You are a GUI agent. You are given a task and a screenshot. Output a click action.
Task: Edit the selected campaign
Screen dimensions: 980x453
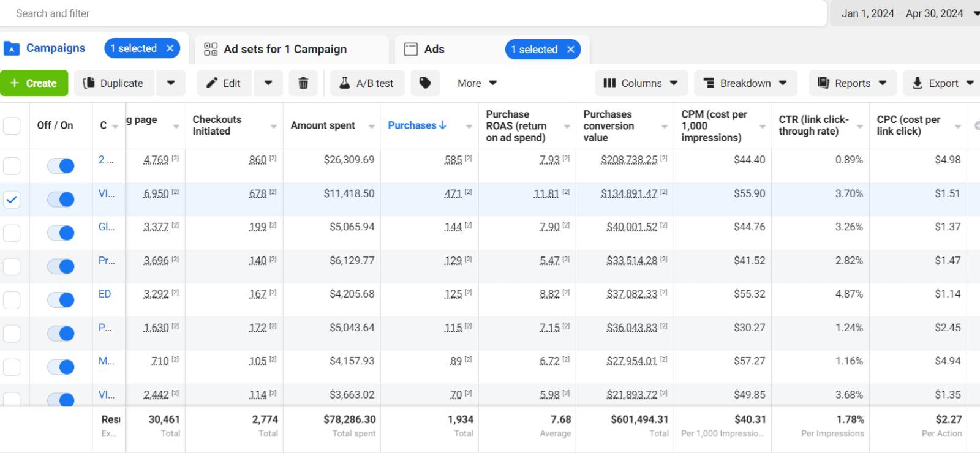pyautogui.click(x=224, y=83)
